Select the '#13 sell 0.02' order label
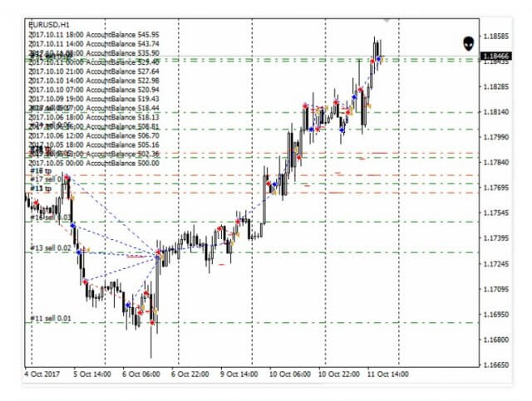This screenshot has width=532, height=401. coord(51,248)
